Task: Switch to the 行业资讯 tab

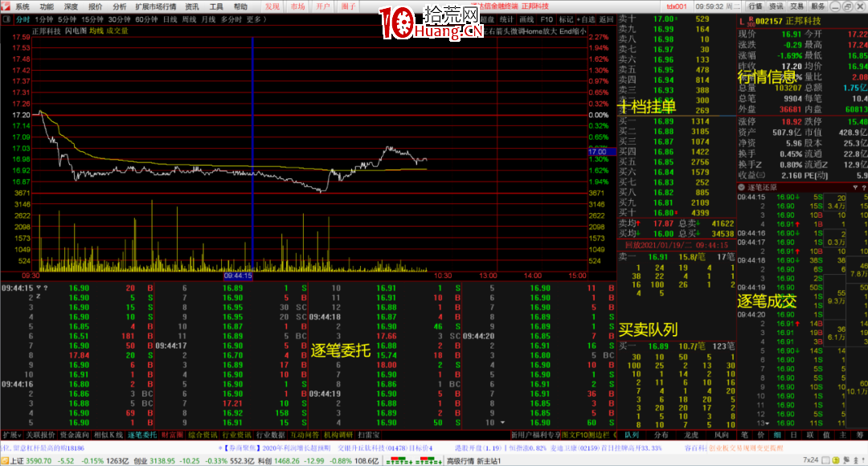Action: click(x=236, y=435)
